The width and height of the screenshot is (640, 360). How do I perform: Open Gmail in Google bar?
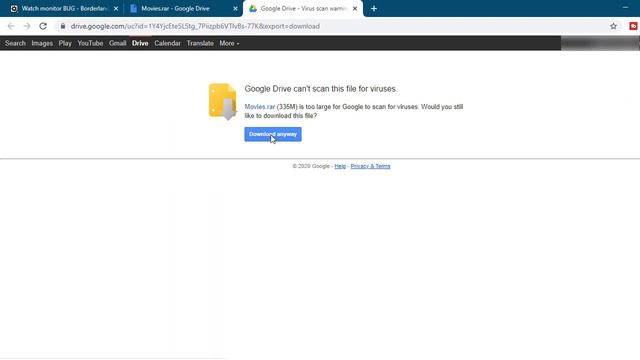click(118, 43)
